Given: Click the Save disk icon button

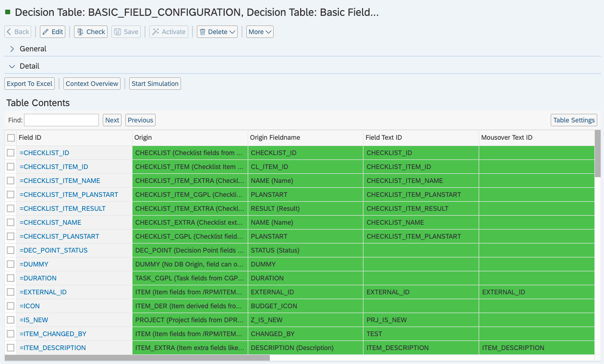Looking at the screenshot, I should click(x=125, y=32).
